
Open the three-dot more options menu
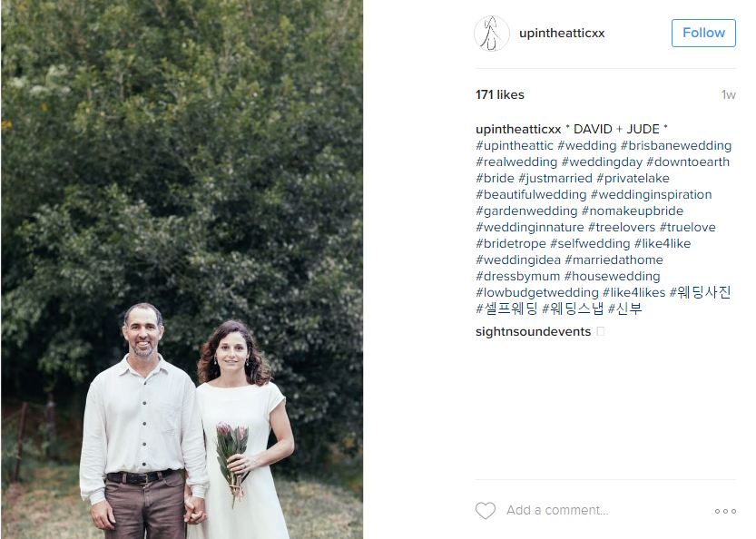tap(725, 511)
